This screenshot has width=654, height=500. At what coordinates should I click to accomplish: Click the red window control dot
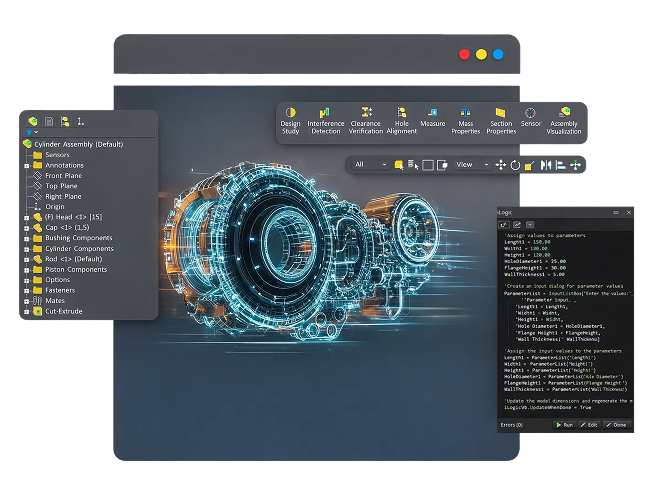coord(464,55)
